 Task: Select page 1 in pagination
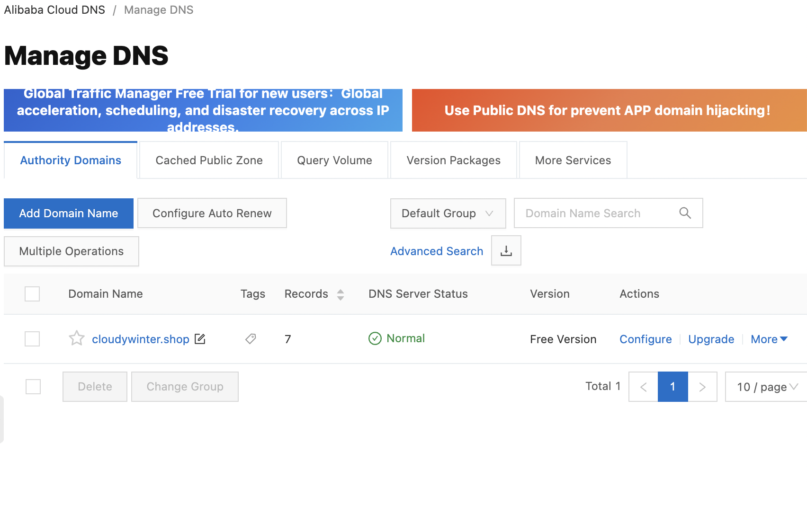coord(673,387)
